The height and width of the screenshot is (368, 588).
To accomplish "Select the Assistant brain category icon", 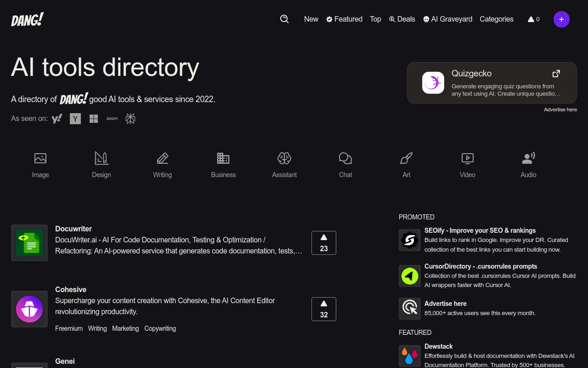I will (x=284, y=158).
